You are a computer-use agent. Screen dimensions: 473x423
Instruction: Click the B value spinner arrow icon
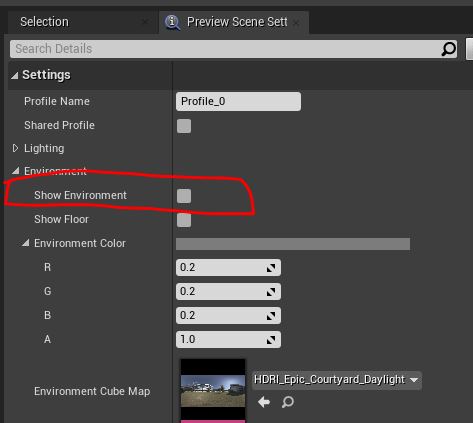(271, 316)
